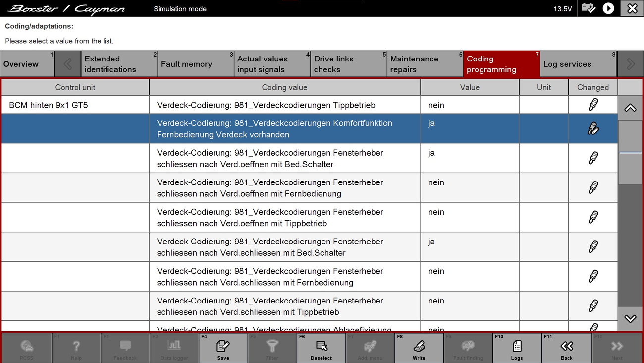Click changed icon in highlighted Komfortfunktion row
Viewport: 644px width, 363px height.
click(593, 129)
